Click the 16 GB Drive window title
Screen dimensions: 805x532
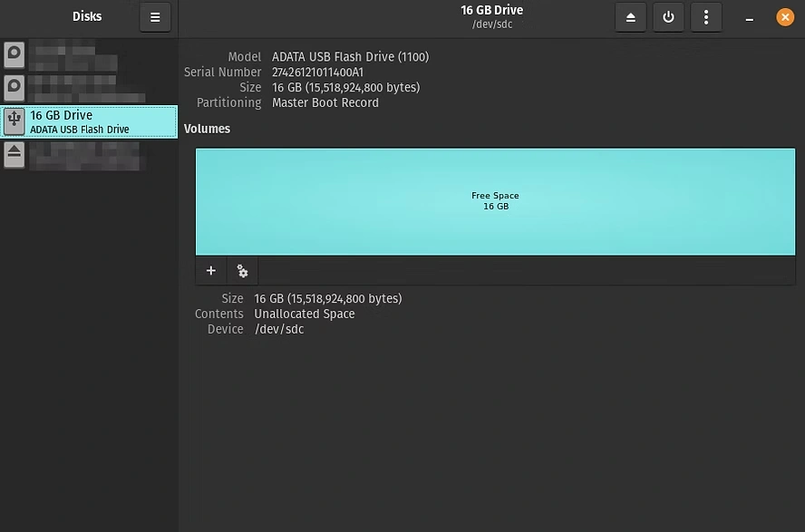492,10
